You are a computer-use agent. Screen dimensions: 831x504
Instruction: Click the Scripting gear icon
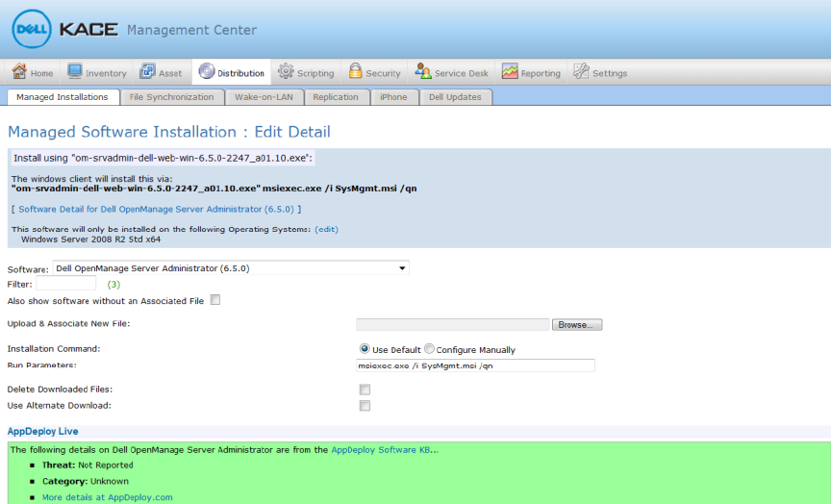[286, 71]
